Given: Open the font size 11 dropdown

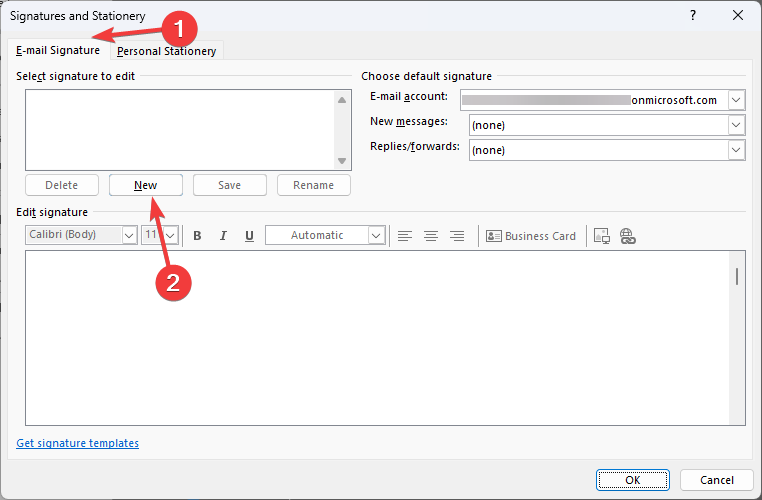Looking at the screenshot, I should point(171,236).
